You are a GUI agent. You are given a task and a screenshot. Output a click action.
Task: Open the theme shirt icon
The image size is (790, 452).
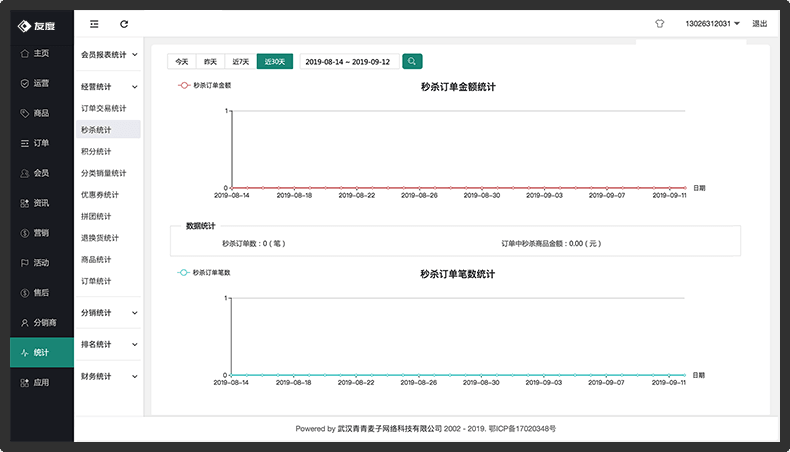pyautogui.click(x=660, y=24)
